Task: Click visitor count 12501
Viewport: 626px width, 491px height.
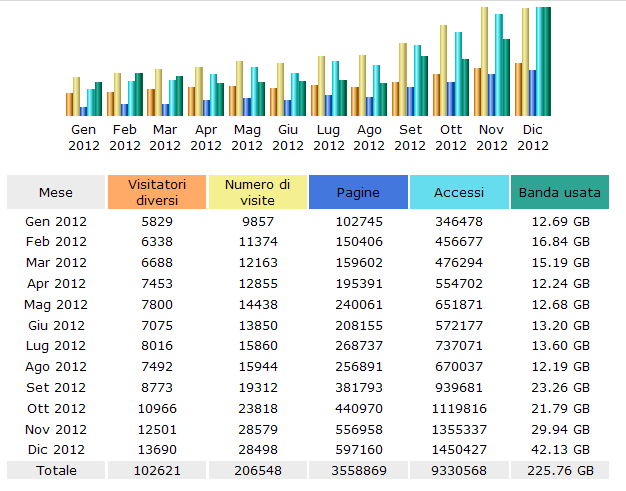Action: 157,430
